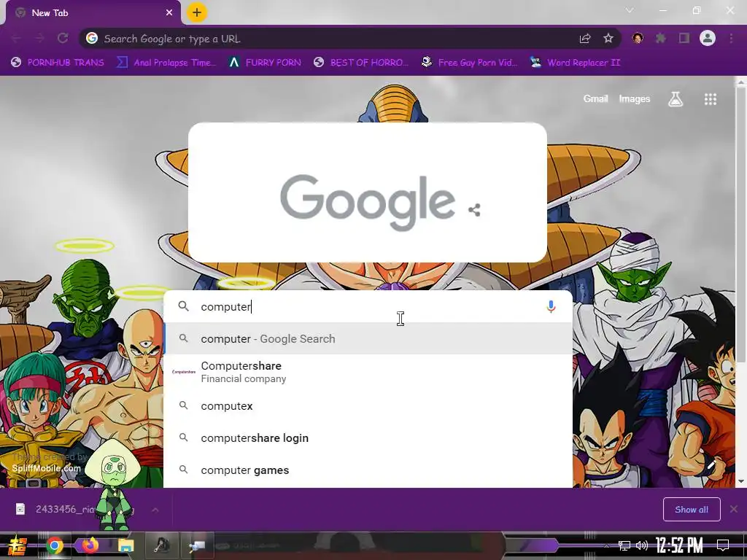Open Google Images link
This screenshot has height=560, width=747.
click(x=634, y=98)
